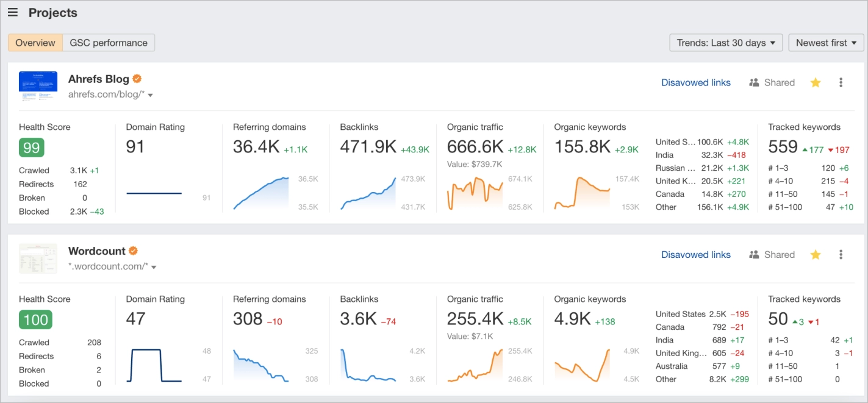
Task: Switch to the GSC performance tab
Action: pyautogui.click(x=109, y=43)
